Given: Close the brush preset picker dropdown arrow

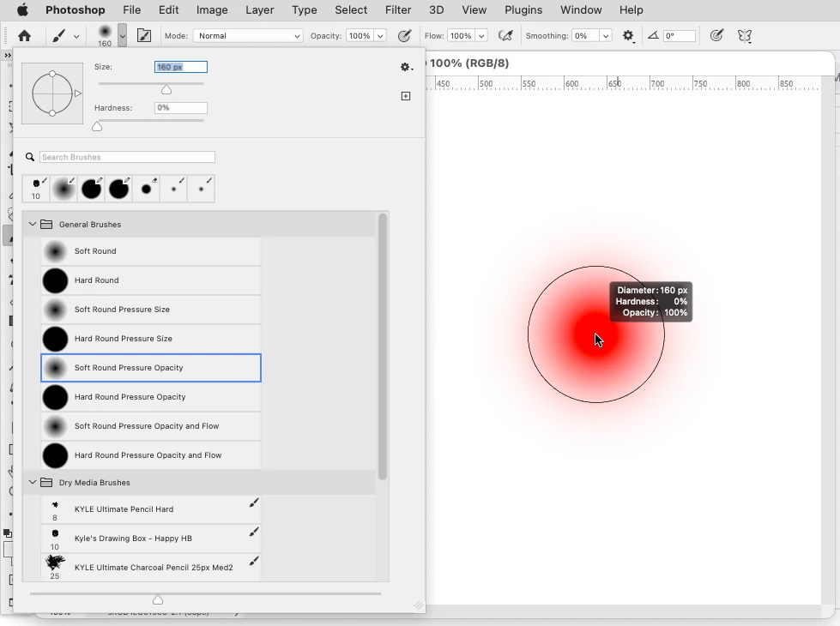Looking at the screenshot, I should tap(123, 36).
